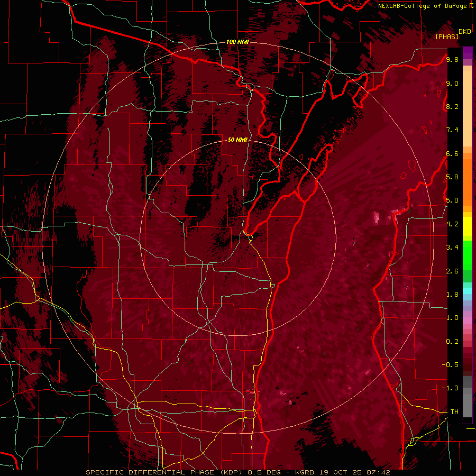
Task: Click the 1.0 value on the color scale
Action: point(452,318)
